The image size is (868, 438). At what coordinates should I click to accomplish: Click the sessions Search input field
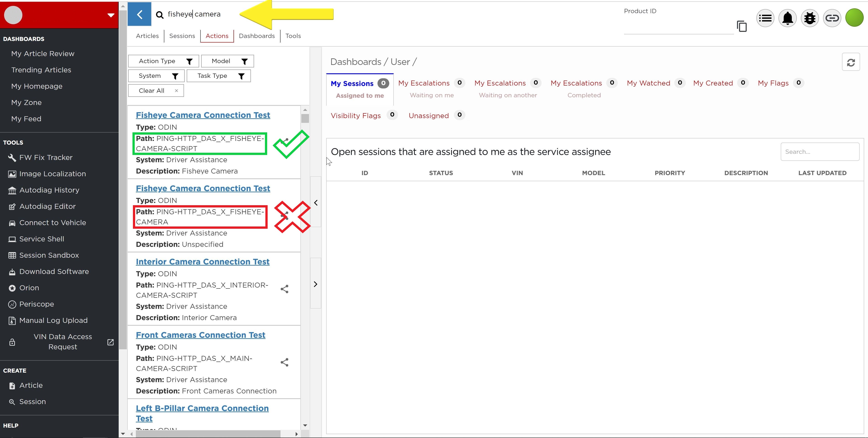819,152
